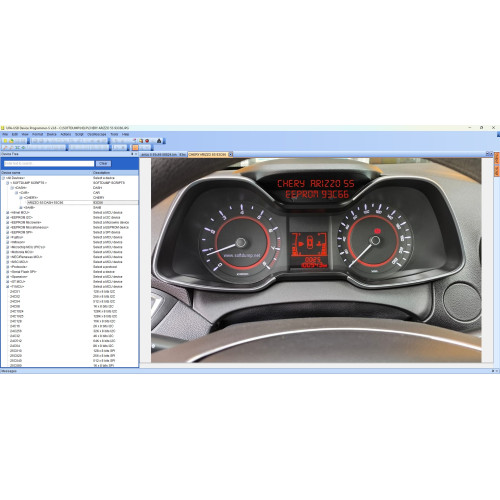
Task: Collapse the All Devices root node
Action: click(x=3, y=178)
